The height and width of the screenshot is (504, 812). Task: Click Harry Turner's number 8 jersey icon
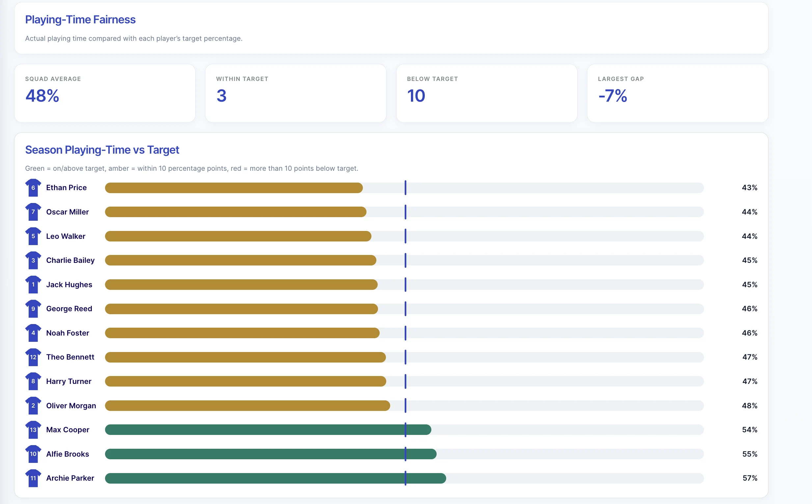pos(33,381)
